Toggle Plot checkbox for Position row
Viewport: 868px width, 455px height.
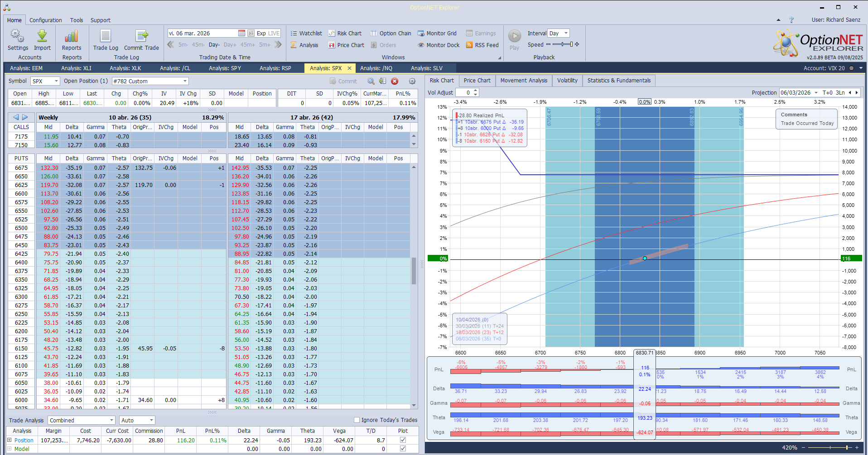pos(403,440)
